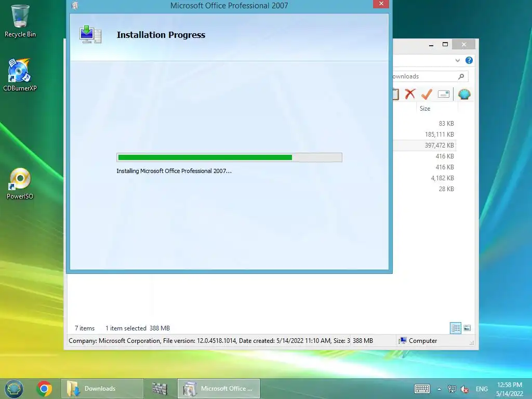Click the installation progress bar
This screenshot has height=399, width=532.
click(x=229, y=157)
